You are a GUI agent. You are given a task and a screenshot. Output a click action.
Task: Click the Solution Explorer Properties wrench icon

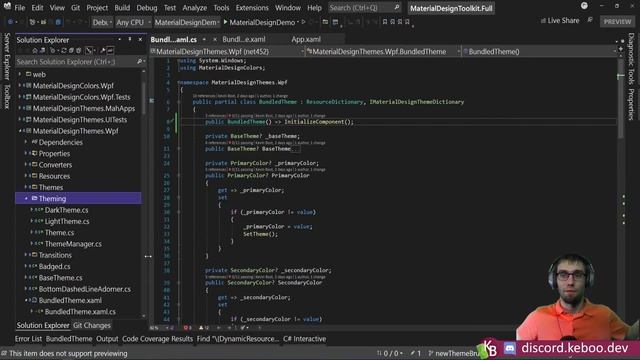[x=102, y=50]
